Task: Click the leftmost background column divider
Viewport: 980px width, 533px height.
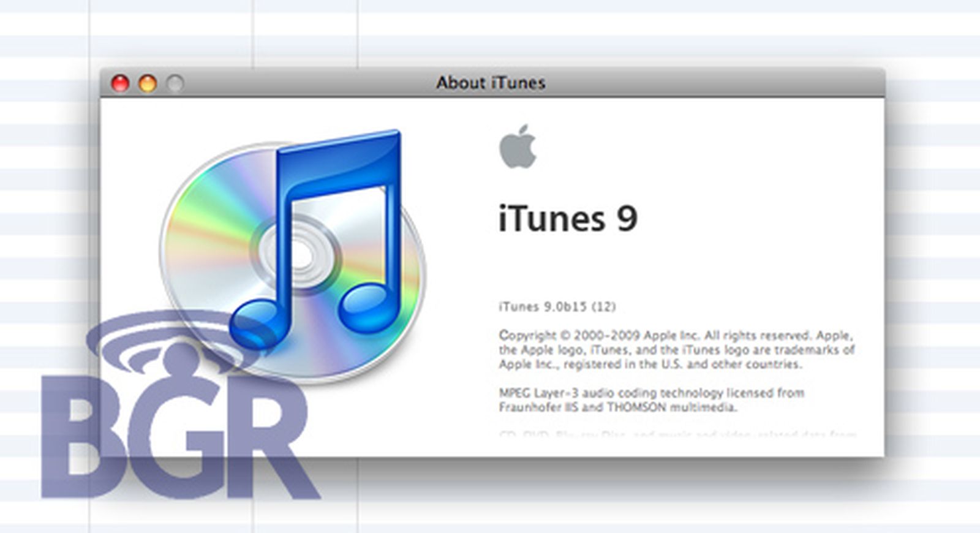Action: pyautogui.click(x=90, y=37)
